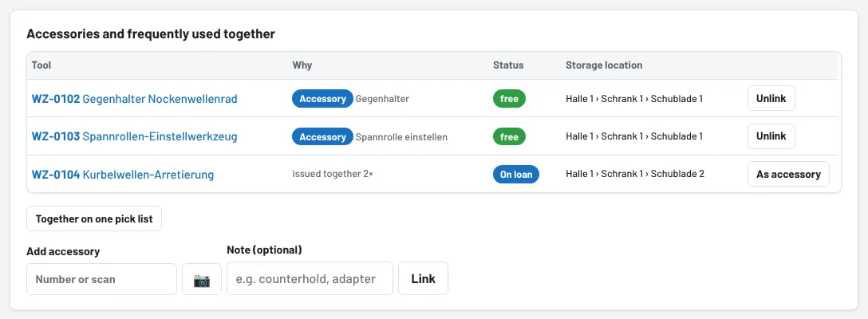Click the camera scan icon button

coord(202,279)
